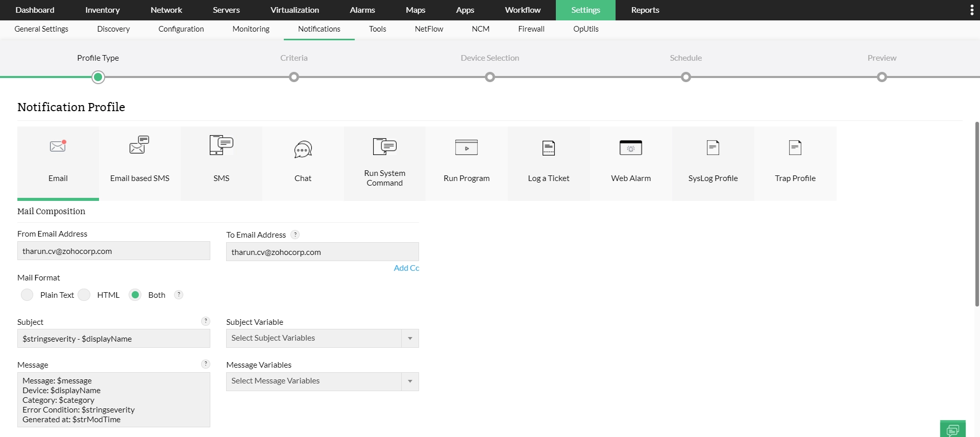Select the Web Alarm icon

tap(631, 147)
